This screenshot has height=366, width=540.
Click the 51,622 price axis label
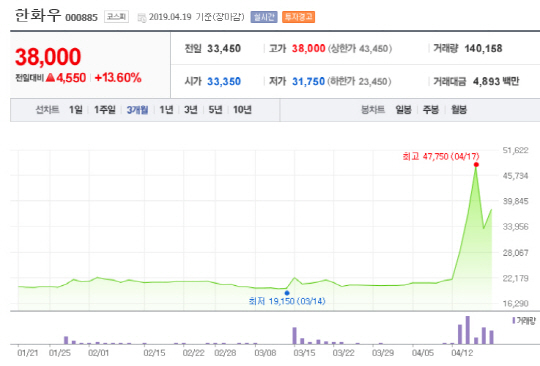(516, 150)
